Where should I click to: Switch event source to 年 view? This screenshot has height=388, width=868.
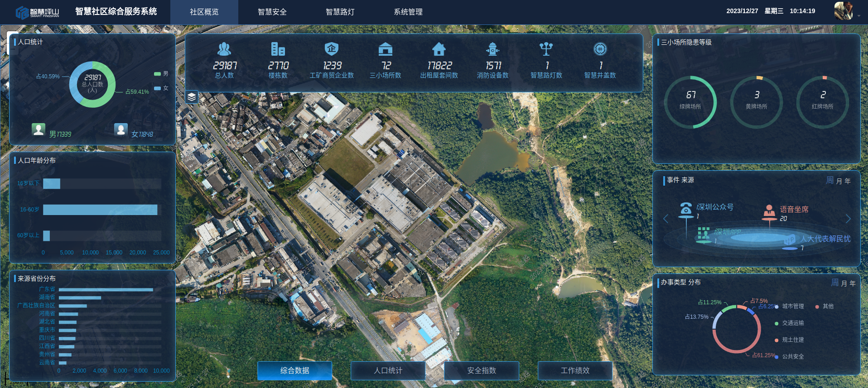[x=848, y=181]
